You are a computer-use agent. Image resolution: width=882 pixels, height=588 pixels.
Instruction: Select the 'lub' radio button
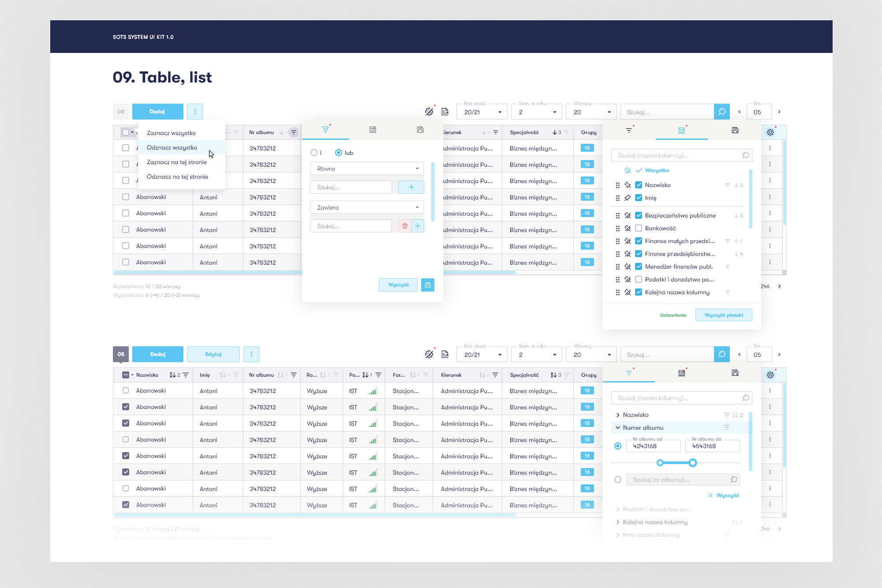click(338, 153)
